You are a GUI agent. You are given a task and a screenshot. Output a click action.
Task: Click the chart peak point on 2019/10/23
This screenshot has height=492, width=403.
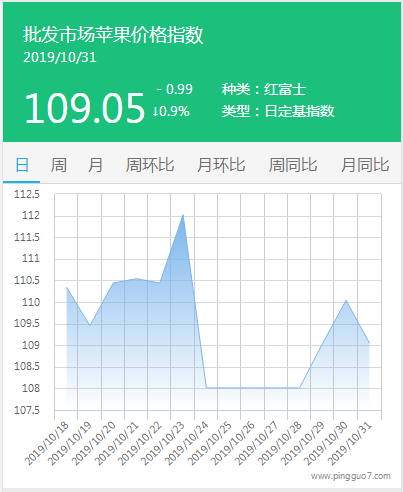pos(183,215)
